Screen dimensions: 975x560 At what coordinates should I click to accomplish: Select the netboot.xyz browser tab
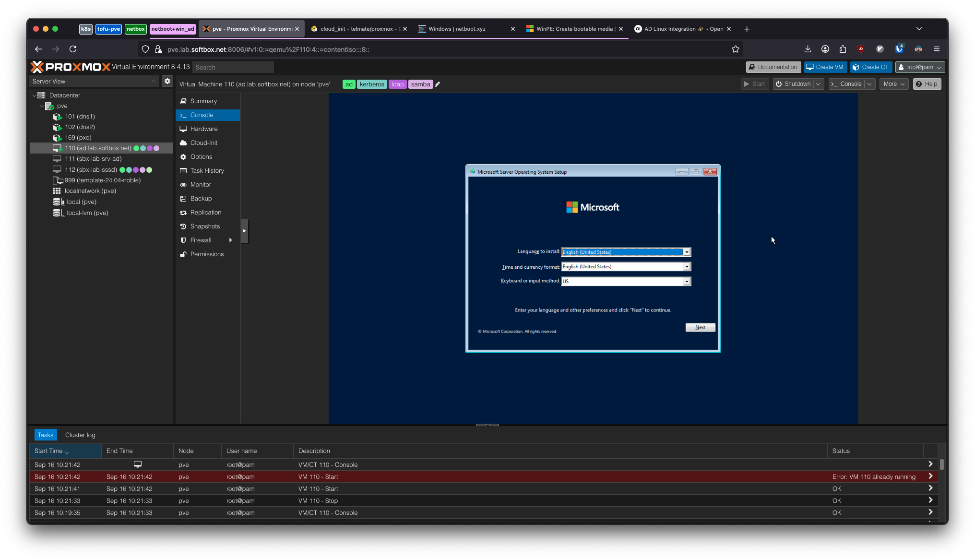pos(457,29)
